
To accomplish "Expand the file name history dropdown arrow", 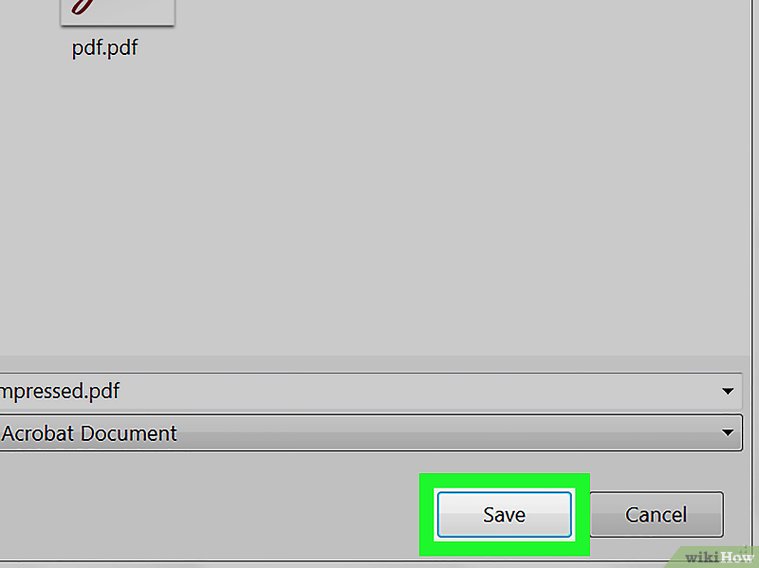I will (x=728, y=391).
